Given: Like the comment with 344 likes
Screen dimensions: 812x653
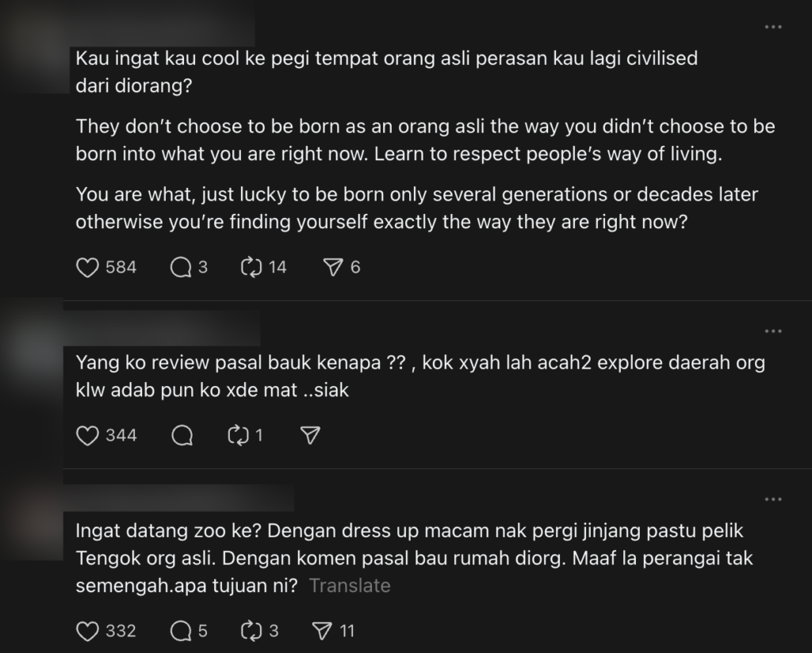Looking at the screenshot, I should [87, 435].
